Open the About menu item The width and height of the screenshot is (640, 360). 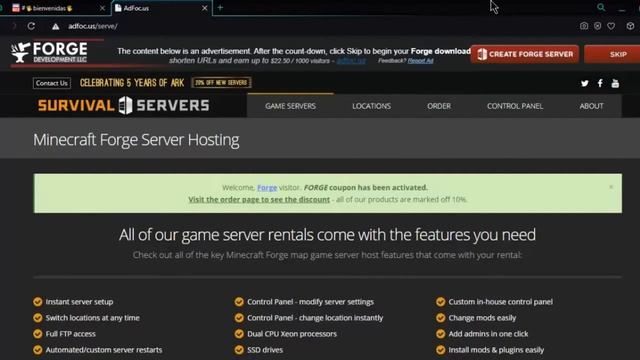coord(591,106)
